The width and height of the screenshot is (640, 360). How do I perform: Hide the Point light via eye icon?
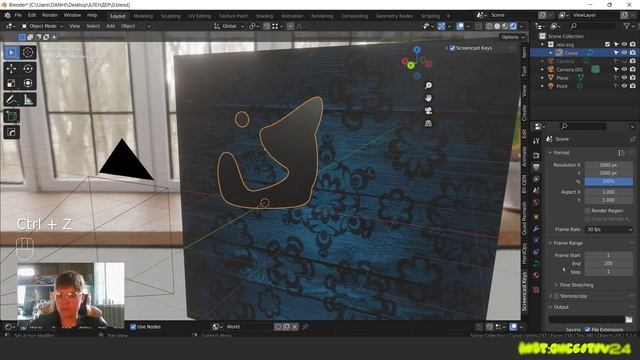tap(624, 86)
